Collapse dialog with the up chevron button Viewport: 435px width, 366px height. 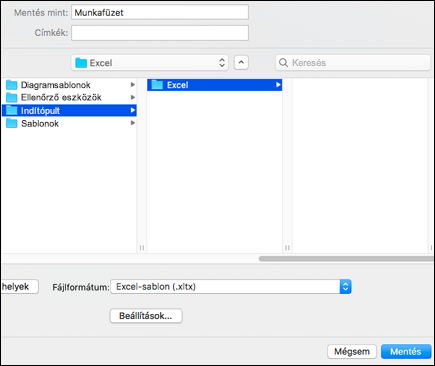click(x=241, y=62)
